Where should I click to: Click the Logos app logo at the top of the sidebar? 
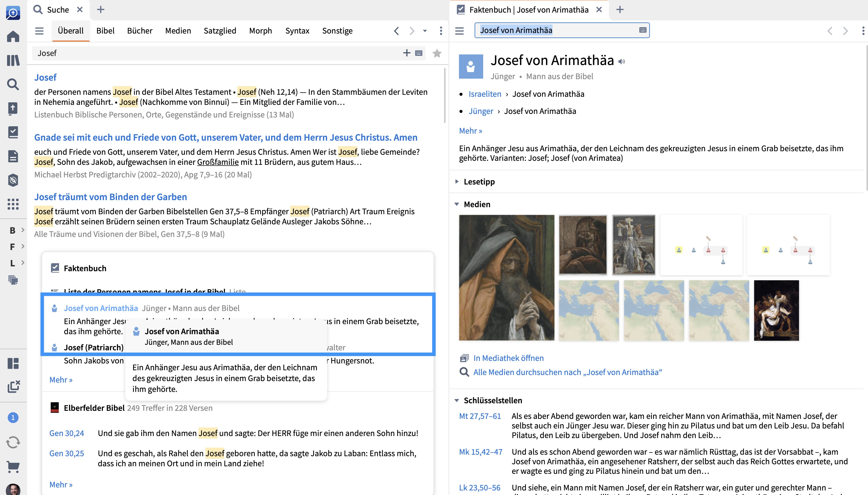point(13,13)
